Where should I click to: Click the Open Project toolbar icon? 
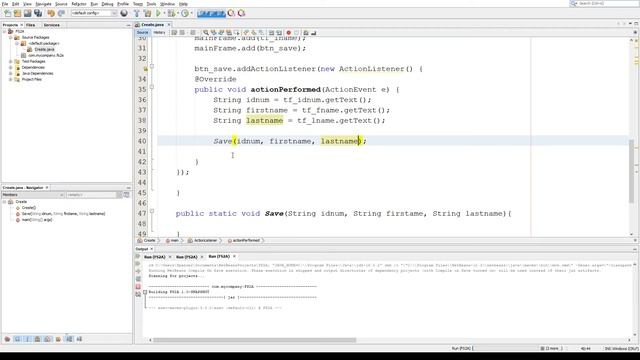[x=28, y=13]
